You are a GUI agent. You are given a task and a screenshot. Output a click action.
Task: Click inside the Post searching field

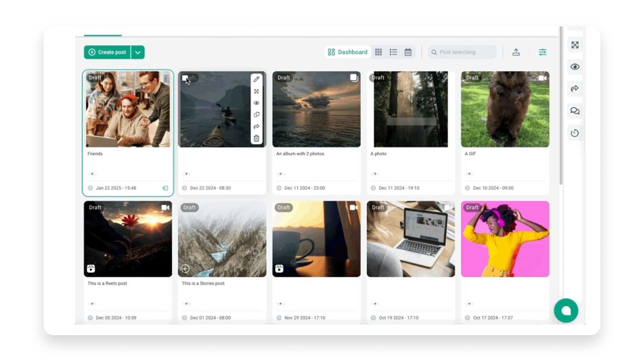pos(462,52)
